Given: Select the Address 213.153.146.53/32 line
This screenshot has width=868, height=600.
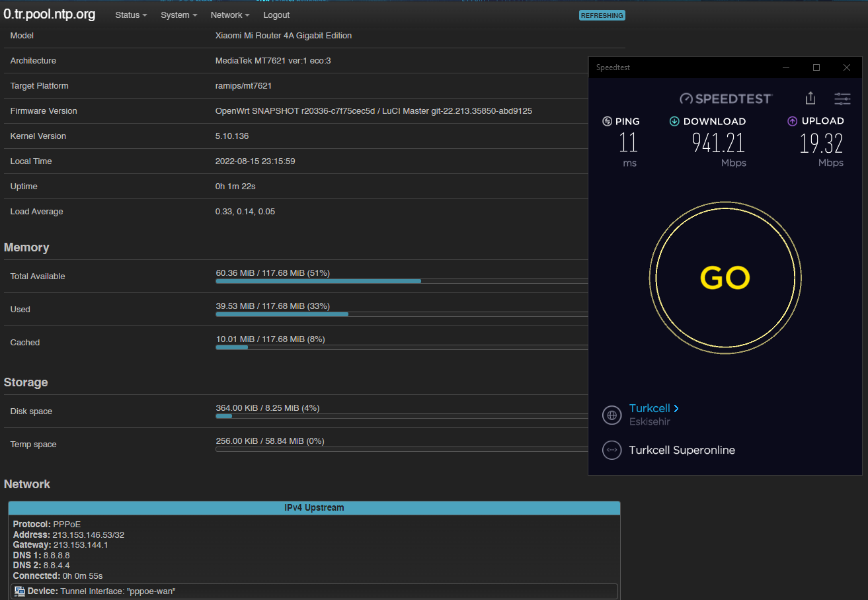Looking at the screenshot, I should coord(69,535).
